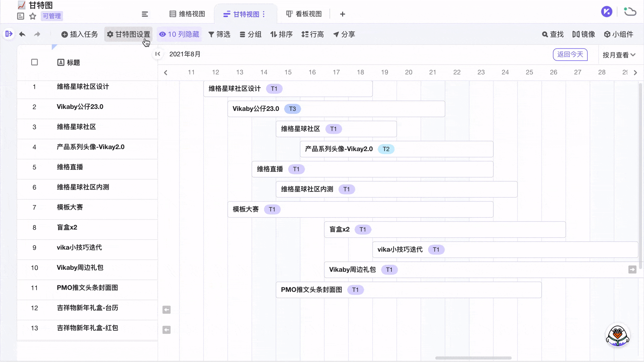Toggle the 10 列隐藏 hidden fields
Image resolution: width=644 pixels, height=362 pixels.
click(x=179, y=34)
